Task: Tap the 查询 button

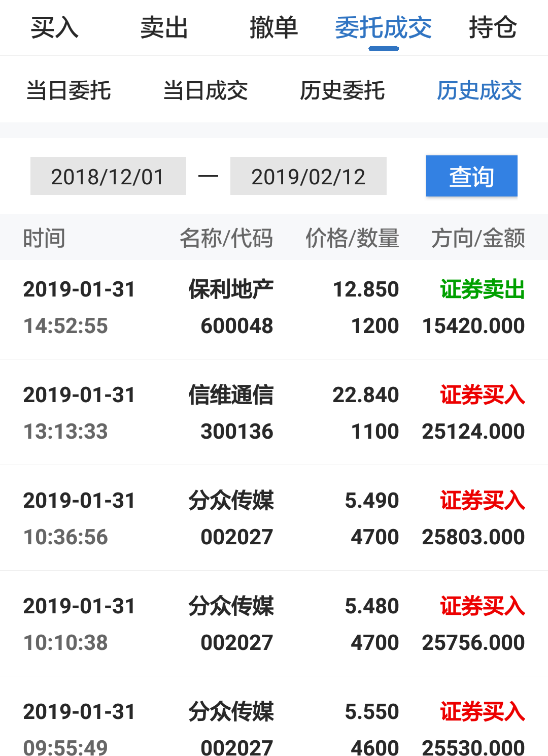Action: 471,176
